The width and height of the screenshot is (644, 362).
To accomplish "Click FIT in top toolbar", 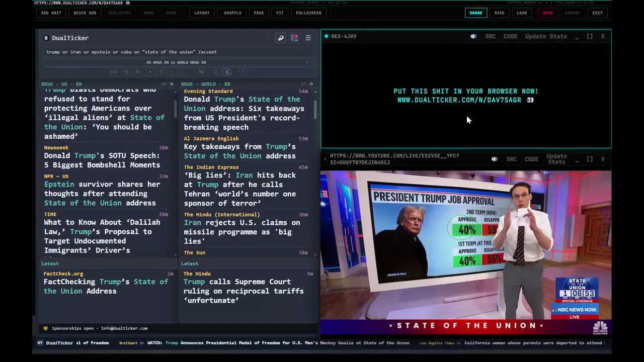I will pyautogui.click(x=280, y=13).
